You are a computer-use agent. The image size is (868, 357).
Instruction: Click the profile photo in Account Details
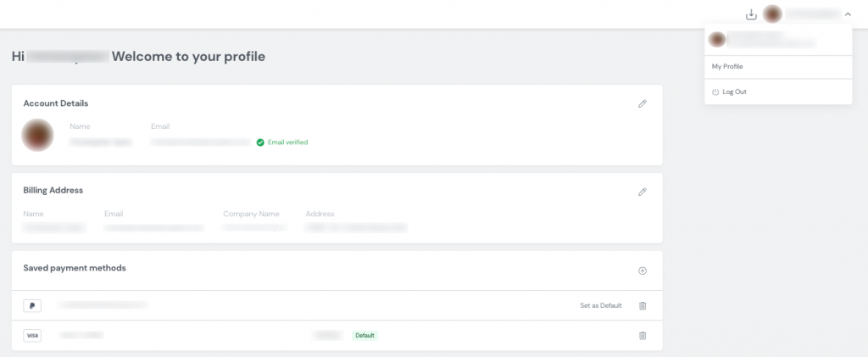38,135
